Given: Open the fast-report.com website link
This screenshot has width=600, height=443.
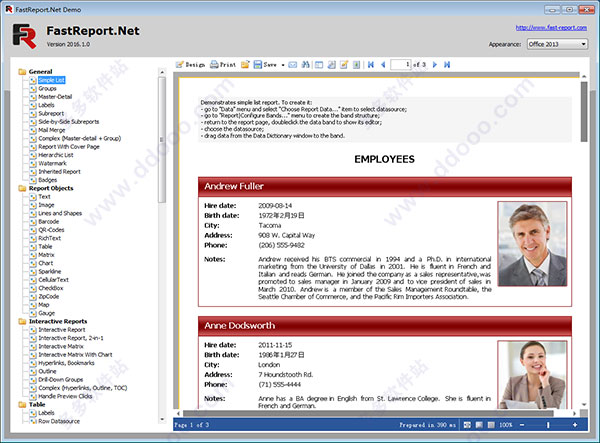Looking at the screenshot, I should point(551,28).
